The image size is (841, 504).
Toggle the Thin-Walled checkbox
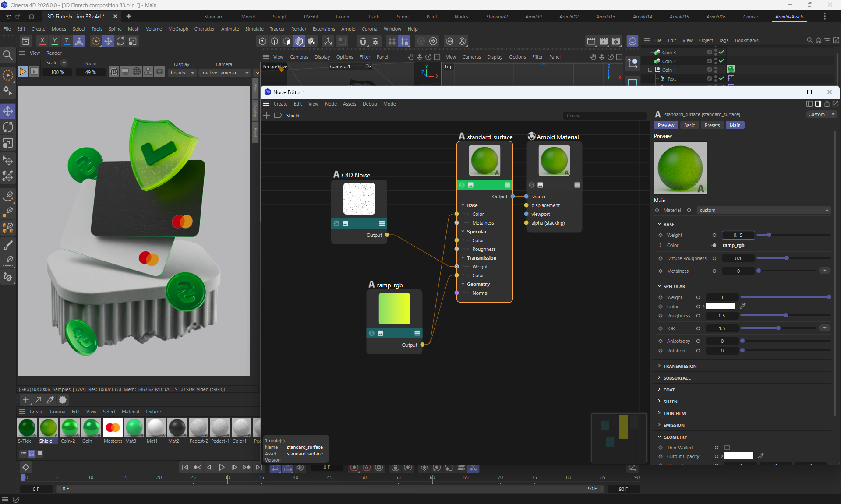(727, 448)
